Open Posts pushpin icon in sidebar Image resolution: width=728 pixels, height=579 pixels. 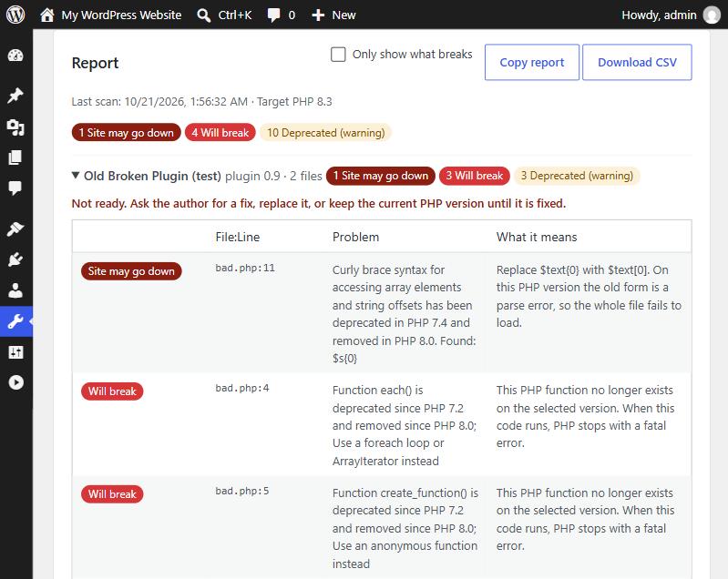(x=15, y=96)
